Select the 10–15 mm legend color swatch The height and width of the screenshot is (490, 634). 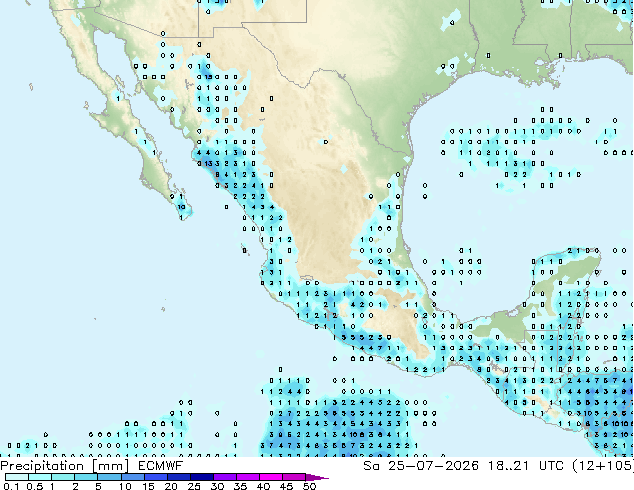pyautogui.click(x=132, y=477)
